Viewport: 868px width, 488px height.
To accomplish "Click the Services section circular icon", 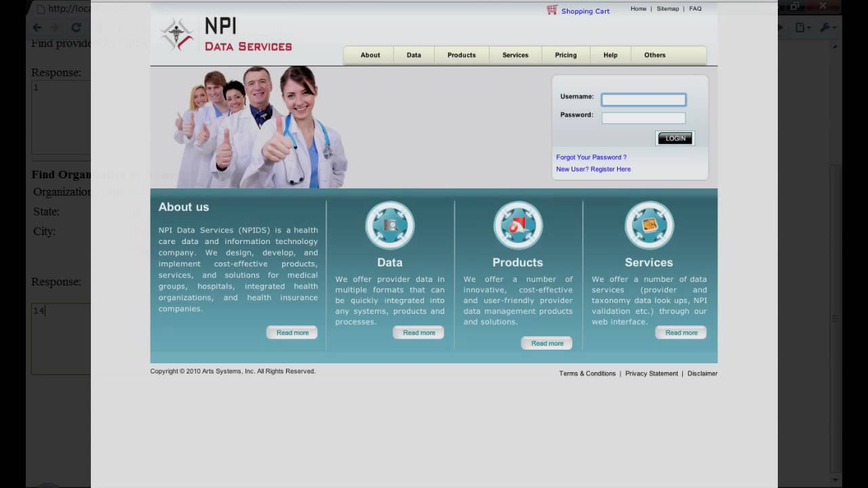I will point(649,226).
